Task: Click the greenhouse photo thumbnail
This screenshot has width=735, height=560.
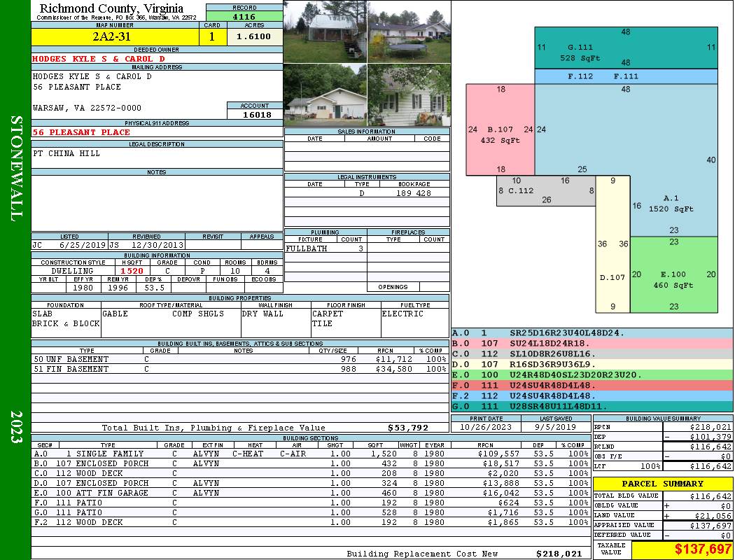Action: [x=325, y=31]
